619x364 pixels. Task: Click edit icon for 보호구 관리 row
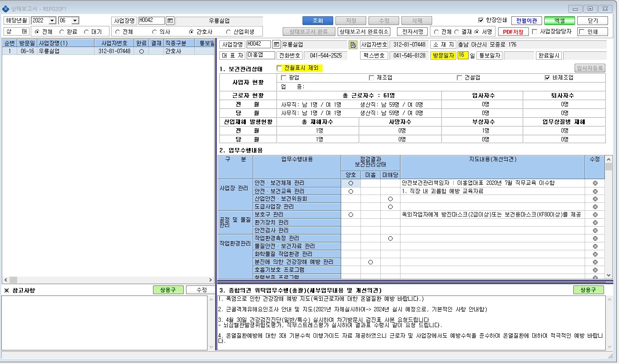pos(595,215)
